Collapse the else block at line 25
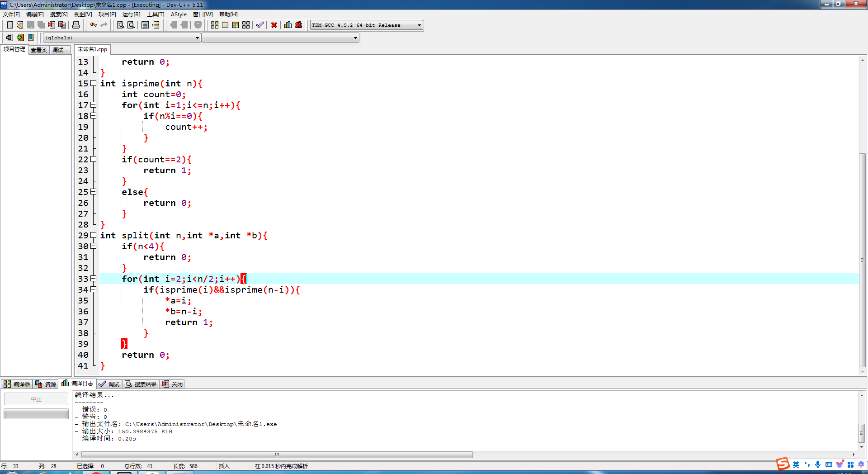The image size is (868, 474). click(x=93, y=192)
